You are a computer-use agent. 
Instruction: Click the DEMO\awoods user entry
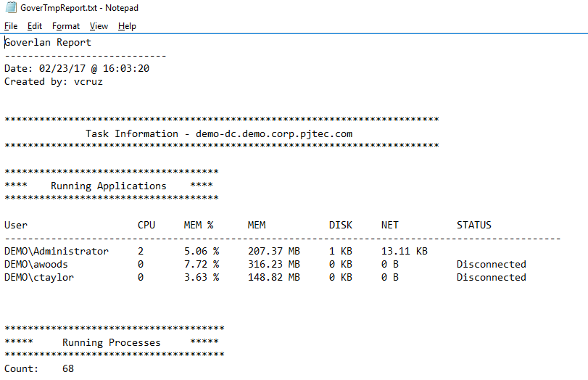coord(39,264)
